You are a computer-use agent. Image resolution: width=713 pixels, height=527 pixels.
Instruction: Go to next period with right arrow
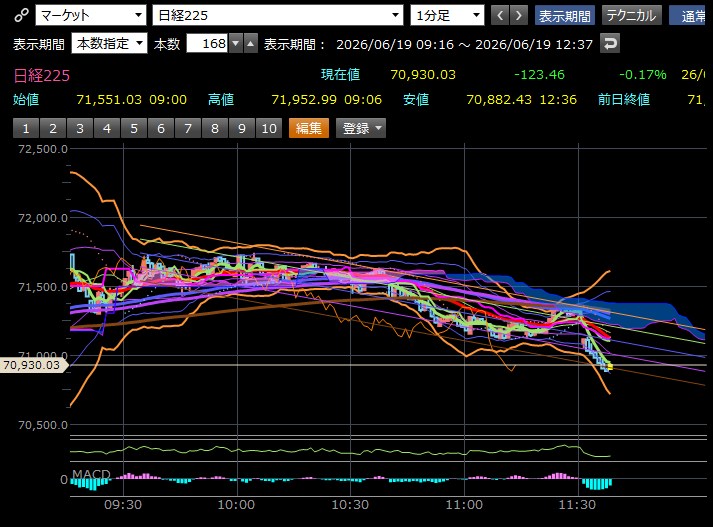point(519,15)
